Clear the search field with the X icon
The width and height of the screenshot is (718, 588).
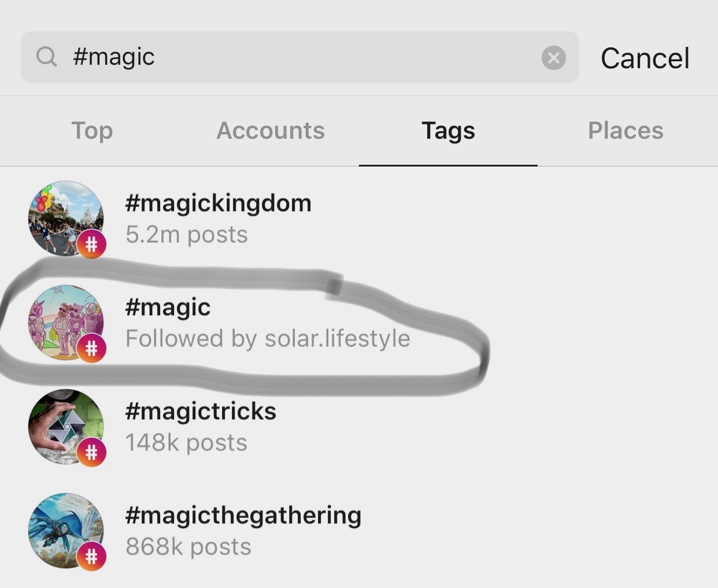(553, 58)
